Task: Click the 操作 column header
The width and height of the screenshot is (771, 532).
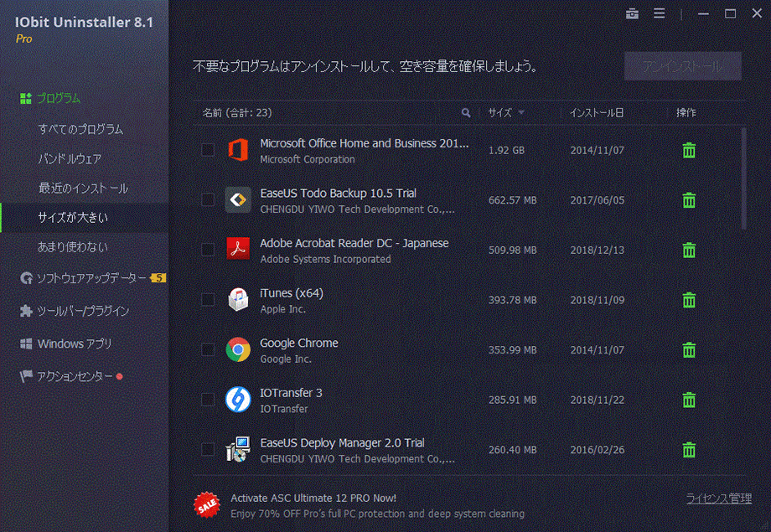Action: (x=686, y=113)
